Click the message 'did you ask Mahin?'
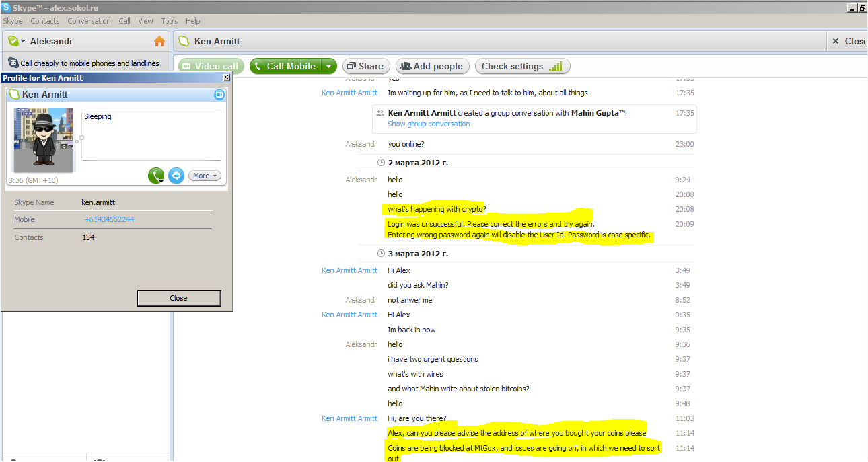The image size is (868, 462). click(x=418, y=285)
